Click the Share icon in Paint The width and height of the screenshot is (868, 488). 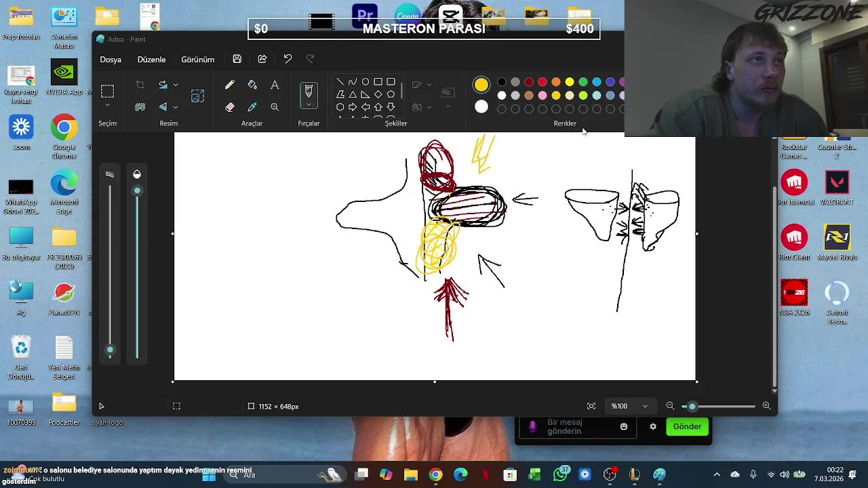tap(262, 59)
